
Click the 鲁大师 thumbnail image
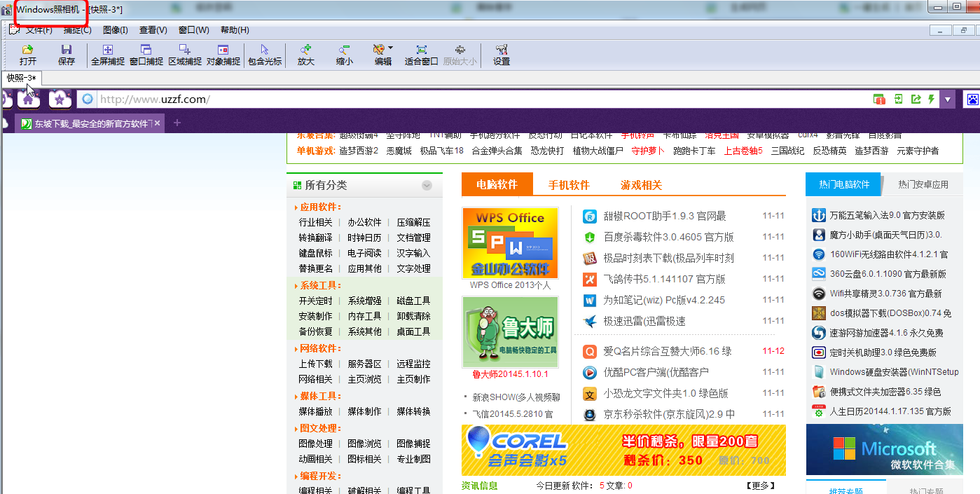coord(510,332)
